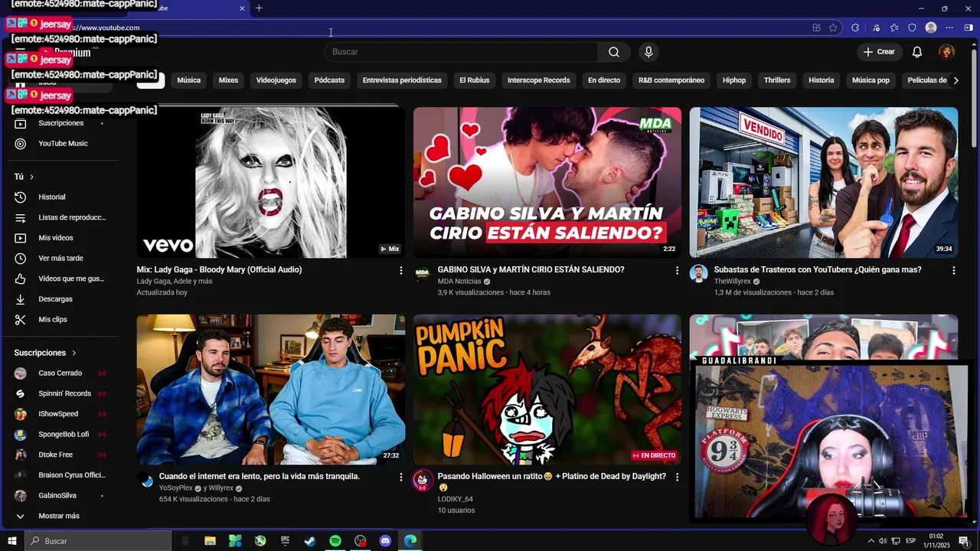Select the Pódcasts chip

[329, 80]
